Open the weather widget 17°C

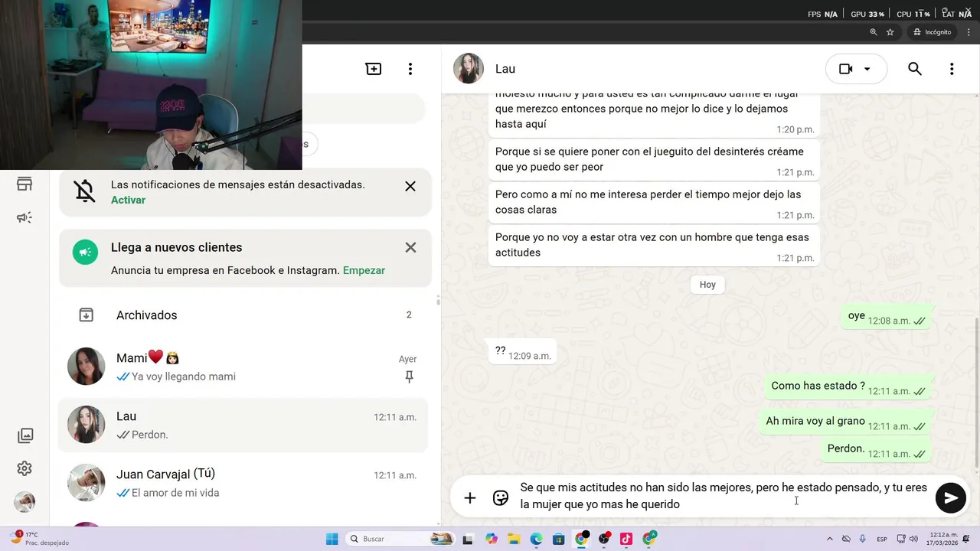(x=38, y=538)
